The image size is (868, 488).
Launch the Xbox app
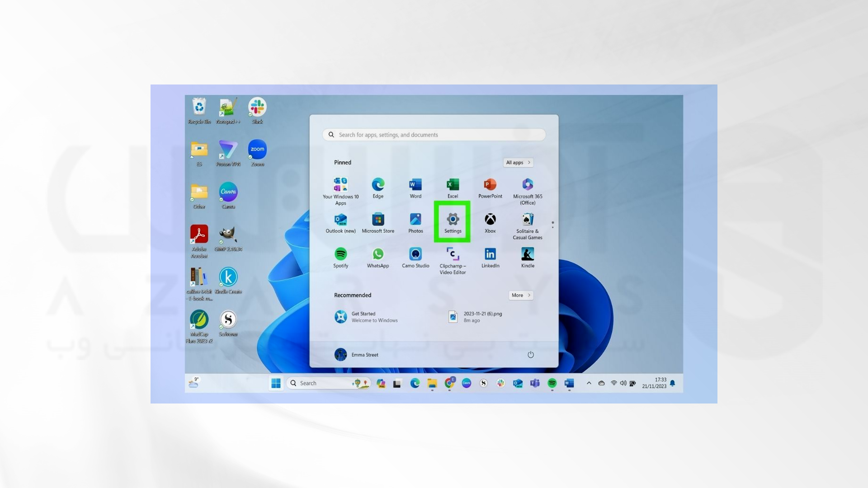tap(490, 223)
